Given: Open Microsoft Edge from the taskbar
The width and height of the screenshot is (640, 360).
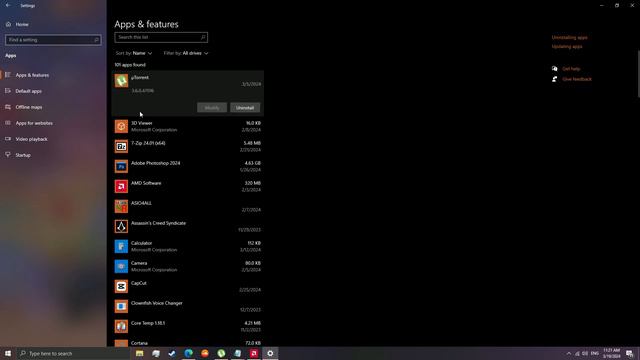Looking at the screenshot, I should [189, 353].
